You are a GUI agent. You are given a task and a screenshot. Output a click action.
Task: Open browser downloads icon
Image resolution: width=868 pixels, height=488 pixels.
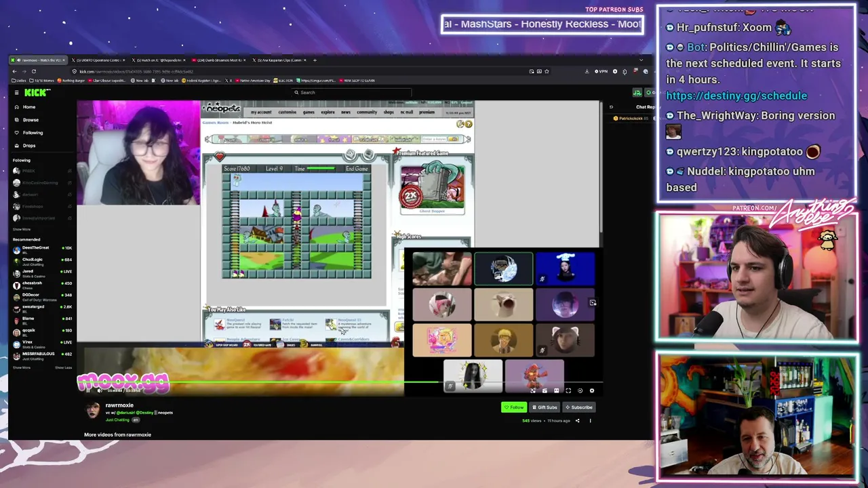click(587, 71)
